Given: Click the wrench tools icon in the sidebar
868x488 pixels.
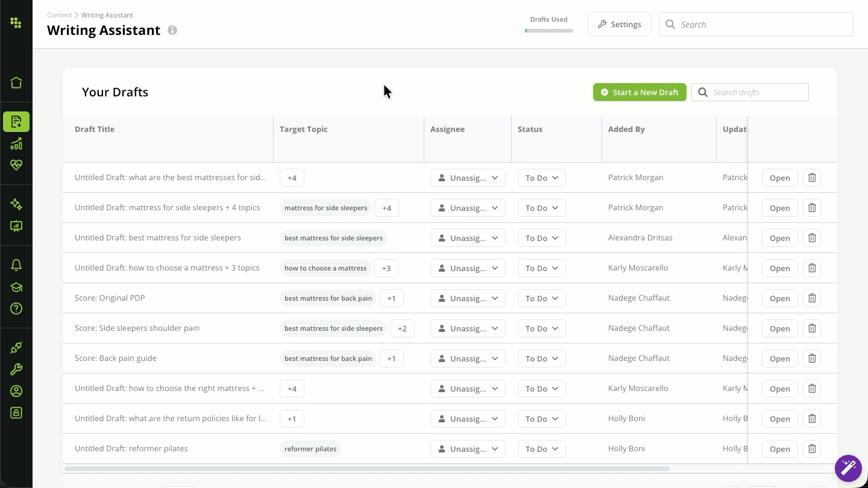Looking at the screenshot, I should (16, 369).
